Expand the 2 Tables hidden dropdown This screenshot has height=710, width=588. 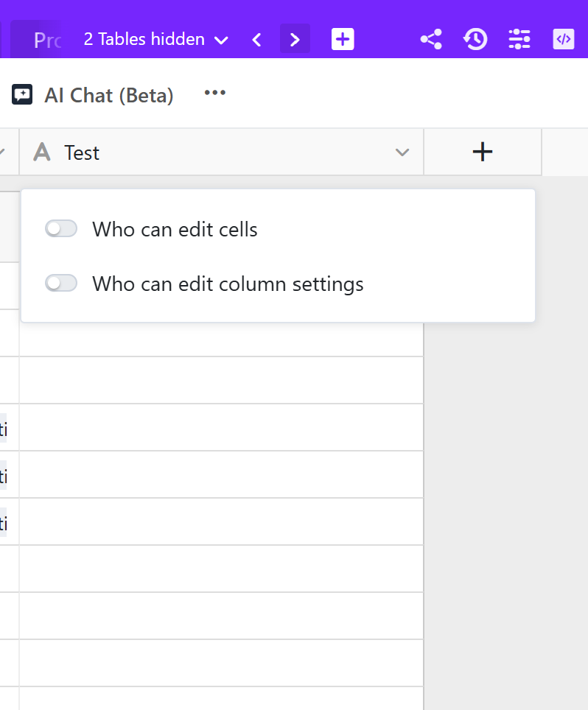155,39
